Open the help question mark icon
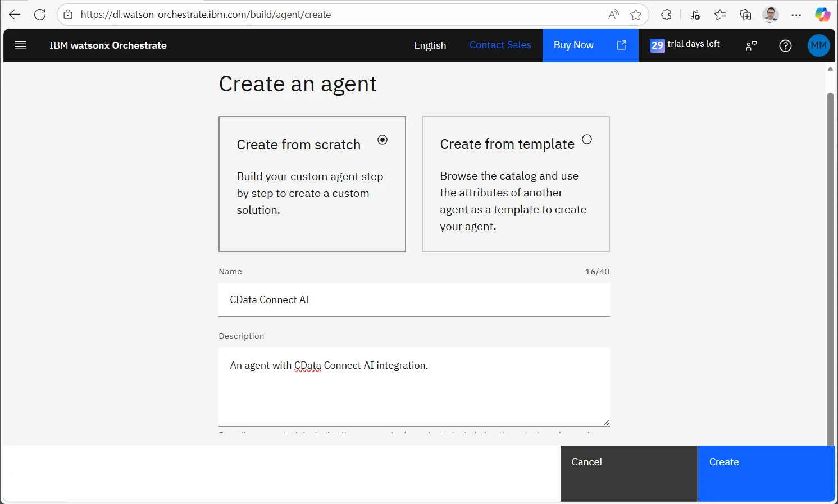The image size is (838, 504). (785, 45)
